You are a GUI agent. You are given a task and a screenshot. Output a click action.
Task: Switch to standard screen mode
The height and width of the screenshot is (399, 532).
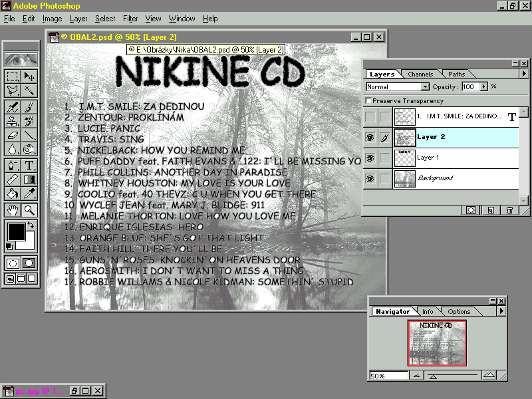10,279
